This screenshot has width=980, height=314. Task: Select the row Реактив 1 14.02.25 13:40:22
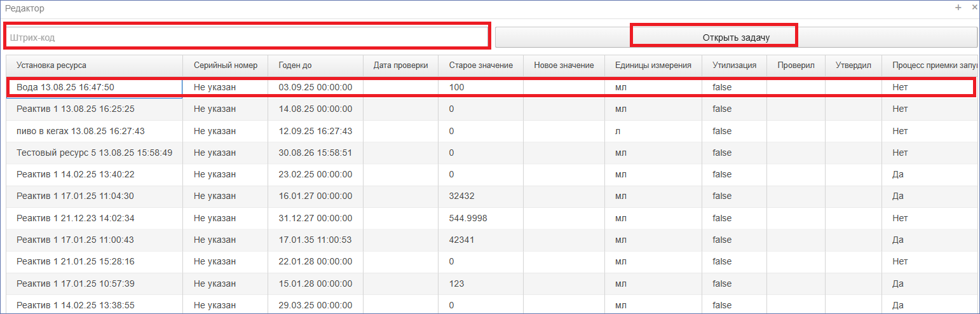(492, 174)
